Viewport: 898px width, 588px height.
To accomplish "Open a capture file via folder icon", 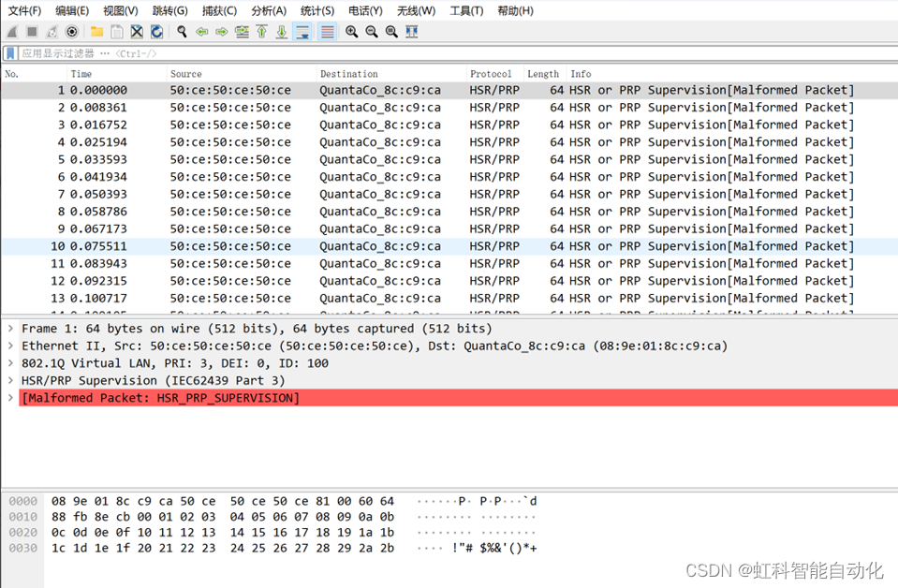I will tap(96, 32).
